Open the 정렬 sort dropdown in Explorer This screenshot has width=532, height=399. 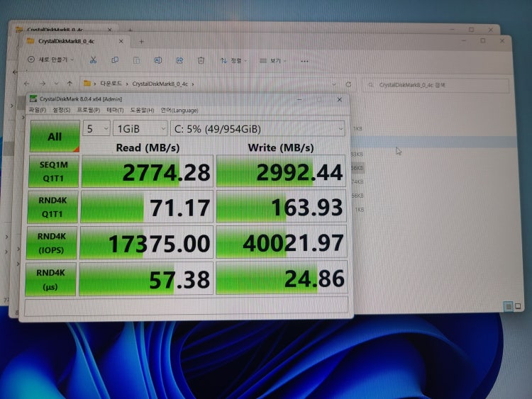(234, 61)
